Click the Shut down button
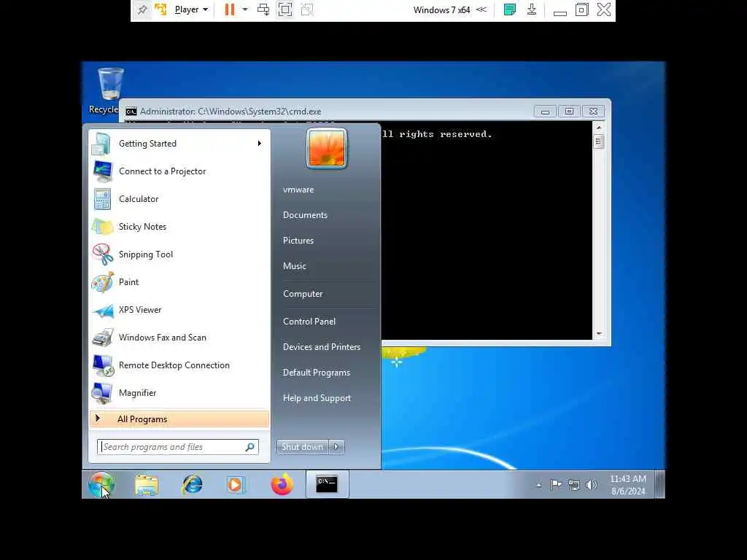 click(303, 447)
